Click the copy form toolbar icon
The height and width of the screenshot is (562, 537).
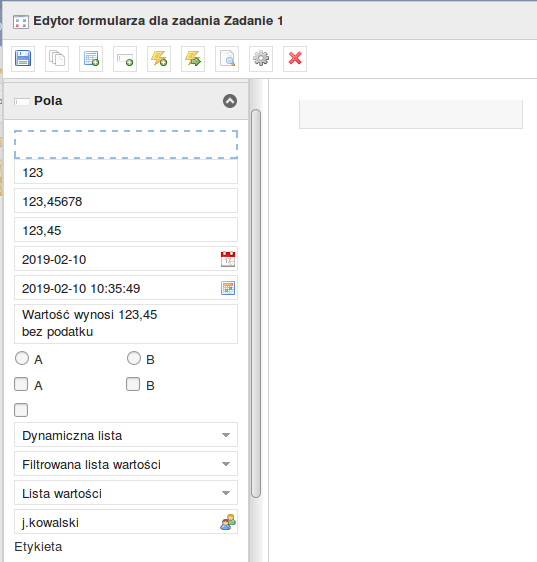coord(57,58)
